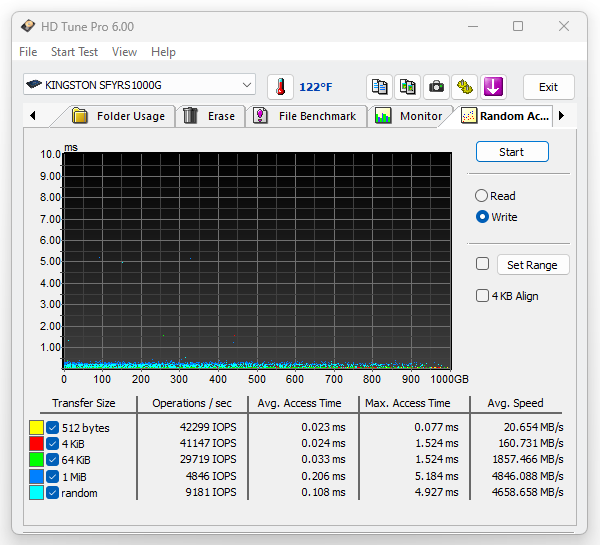The image size is (600, 545).
Task: Click the 29719 IOPS value
Action: point(208,459)
